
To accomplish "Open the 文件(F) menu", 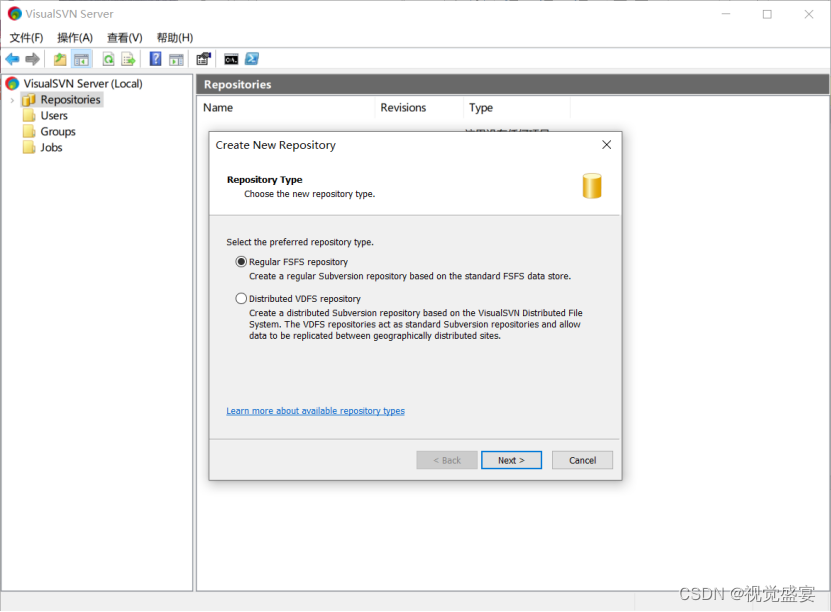I will 26,38.
